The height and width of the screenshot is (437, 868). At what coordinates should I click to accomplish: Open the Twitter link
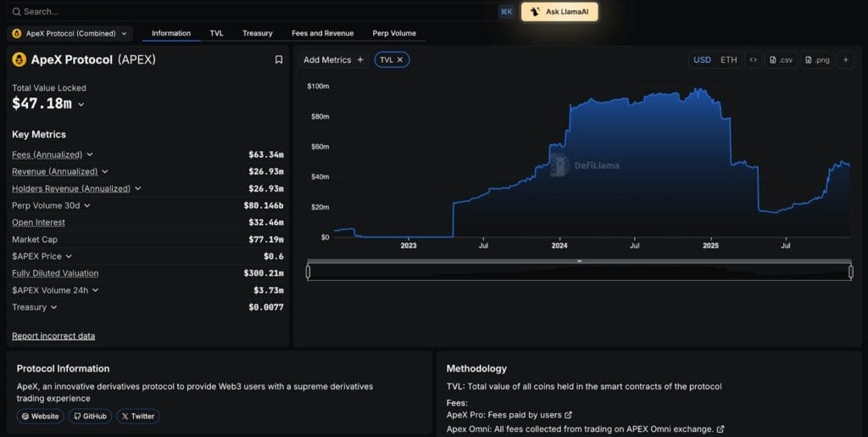point(138,416)
